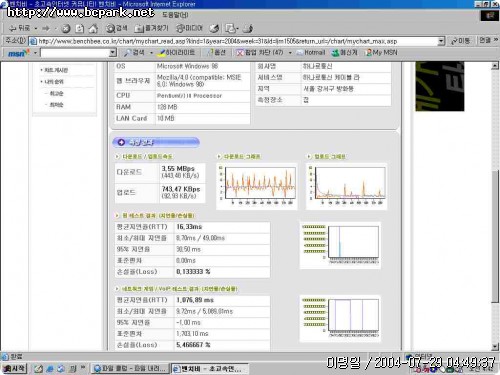Open the MSN Search (검색) button dropdown arrow
500x375 pixels.
click(x=151, y=53)
